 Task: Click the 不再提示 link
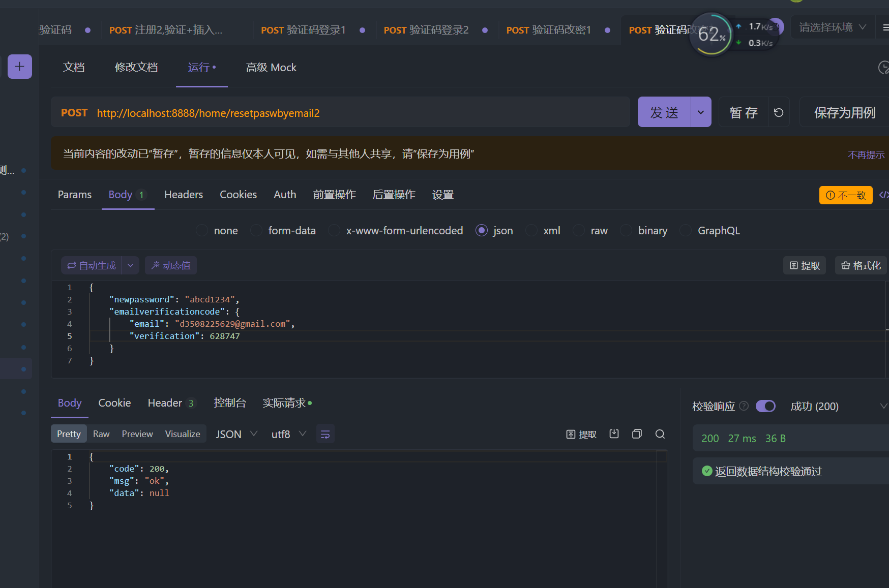(866, 155)
